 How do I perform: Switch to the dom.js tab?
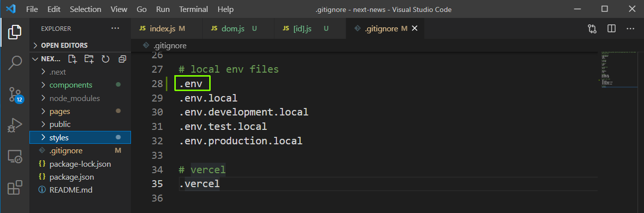click(x=238, y=29)
